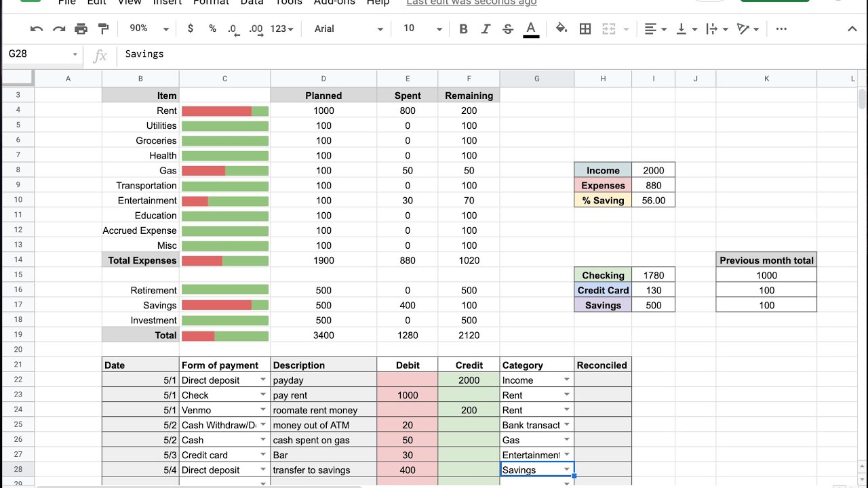This screenshot has height=488, width=868.
Task: Select row 14 header
Action: pyautogui.click(x=18, y=260)
